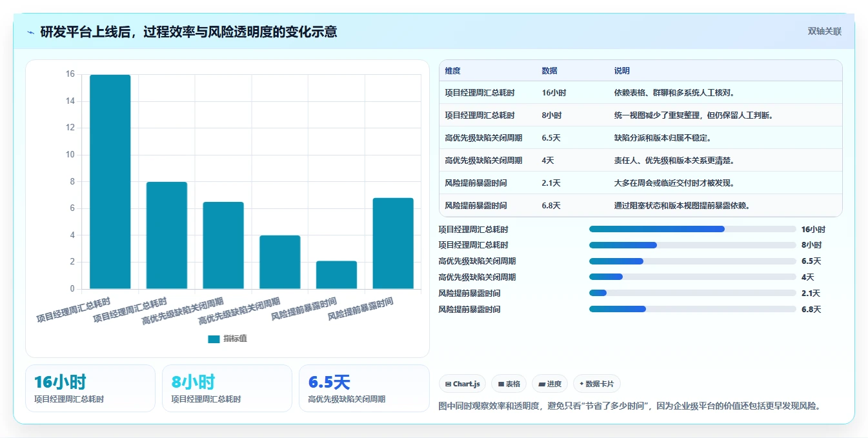Click the 数据 table column header

pyautogui.click(x=550, y=71)
